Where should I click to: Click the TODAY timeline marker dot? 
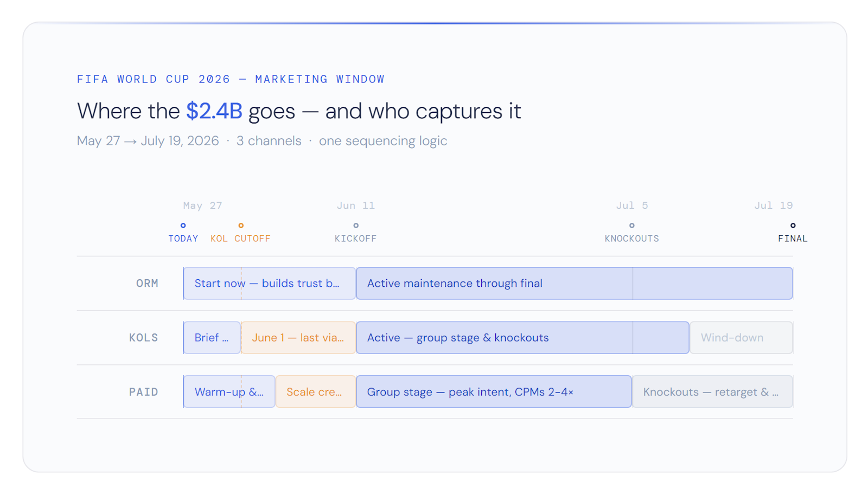point(183,226)
